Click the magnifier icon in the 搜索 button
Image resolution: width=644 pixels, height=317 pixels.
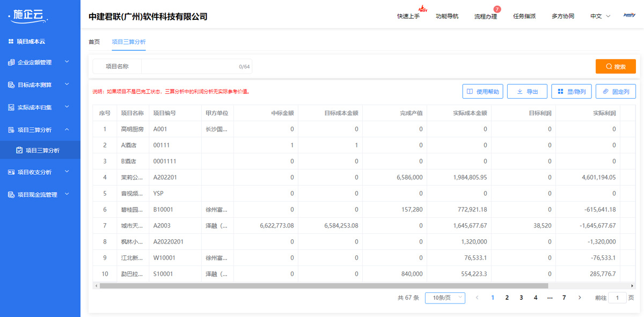609,67
